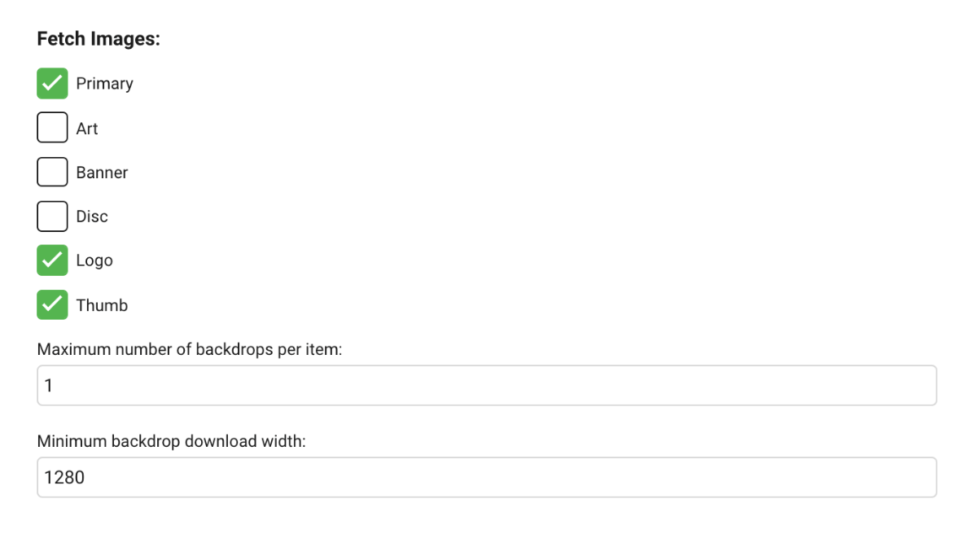The height and width of the screenshot is (560, 977).
Task: Click the white checkmark next to Thumb
Action: (52, 304)
